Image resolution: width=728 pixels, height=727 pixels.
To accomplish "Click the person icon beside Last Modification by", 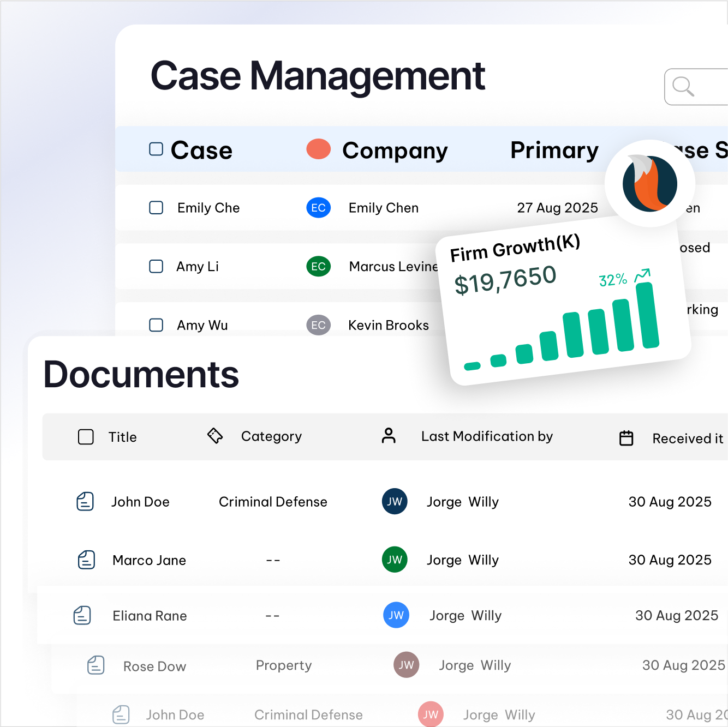I will [x=389, y=436].
